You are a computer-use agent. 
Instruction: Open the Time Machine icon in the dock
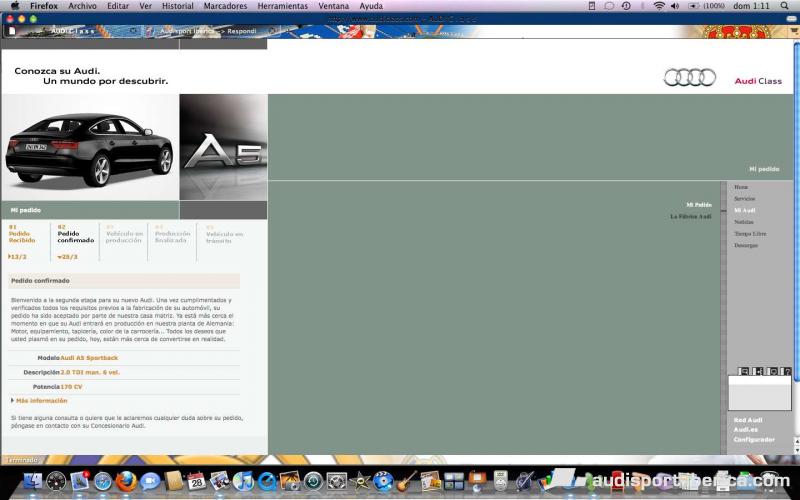click(313, 481)
